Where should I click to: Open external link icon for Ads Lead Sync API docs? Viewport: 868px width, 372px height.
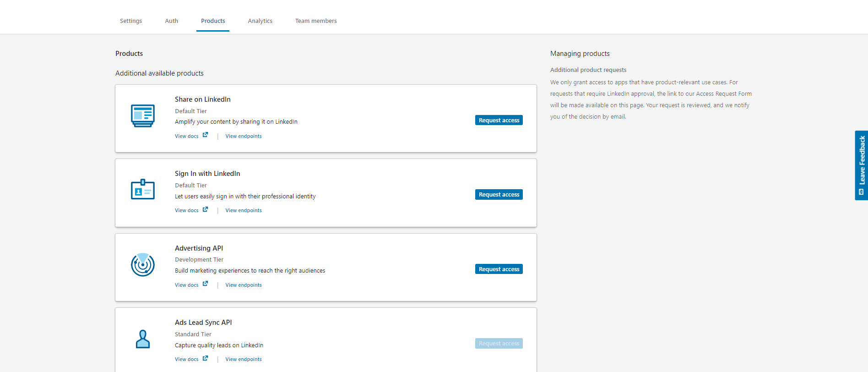(x=205, y=359)
